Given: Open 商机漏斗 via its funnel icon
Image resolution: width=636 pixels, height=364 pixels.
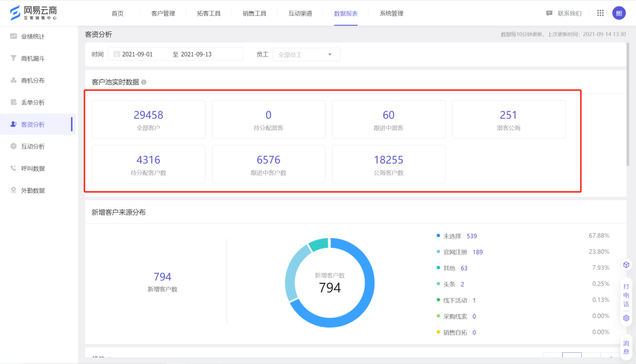Looking at the screenshot, I should click(x=13, y=58).
